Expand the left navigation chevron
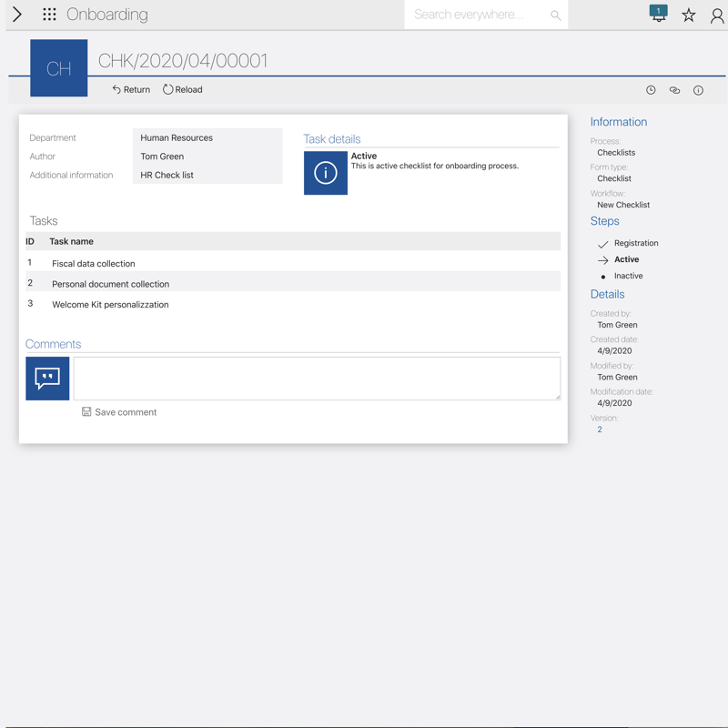Screen dimensions: 728x728 (17, 15)
